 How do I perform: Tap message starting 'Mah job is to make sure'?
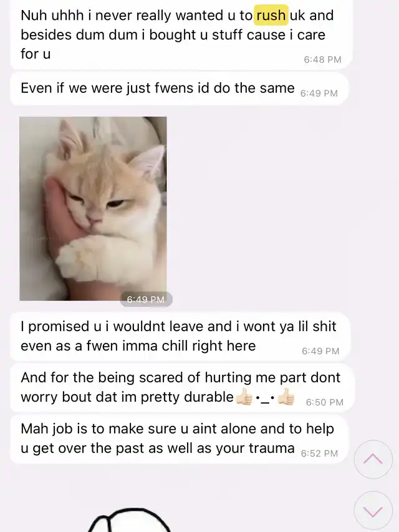pyautogui.click(x=180, y=438)
